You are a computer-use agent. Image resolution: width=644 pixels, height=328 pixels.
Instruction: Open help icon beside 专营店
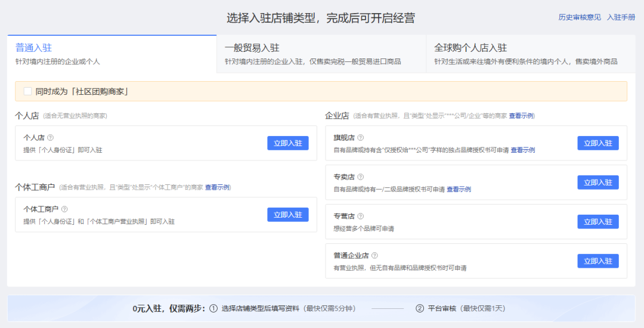tap(361, 216)
